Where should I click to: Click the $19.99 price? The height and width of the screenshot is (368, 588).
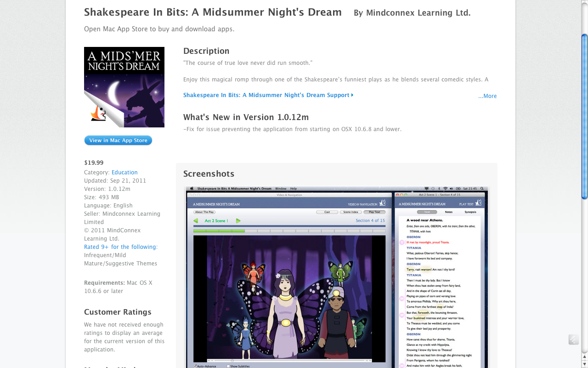94,163
